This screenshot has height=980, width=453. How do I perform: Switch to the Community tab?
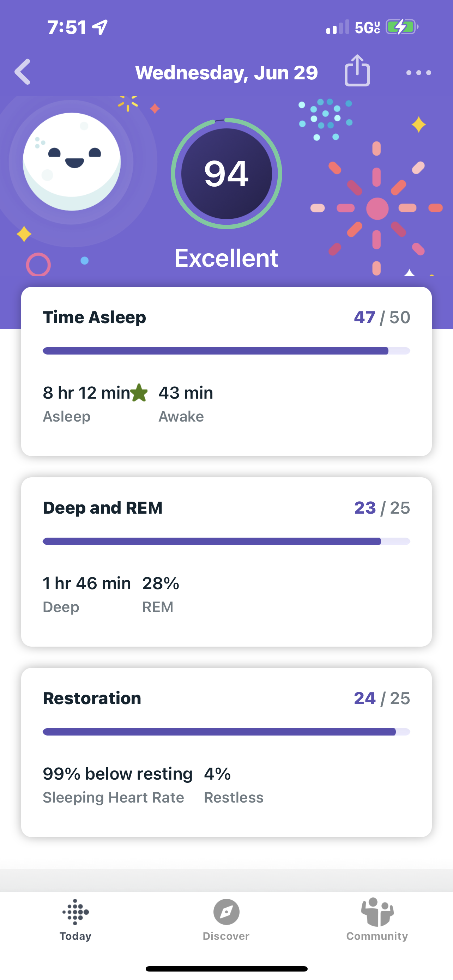[x=377, y=936]
